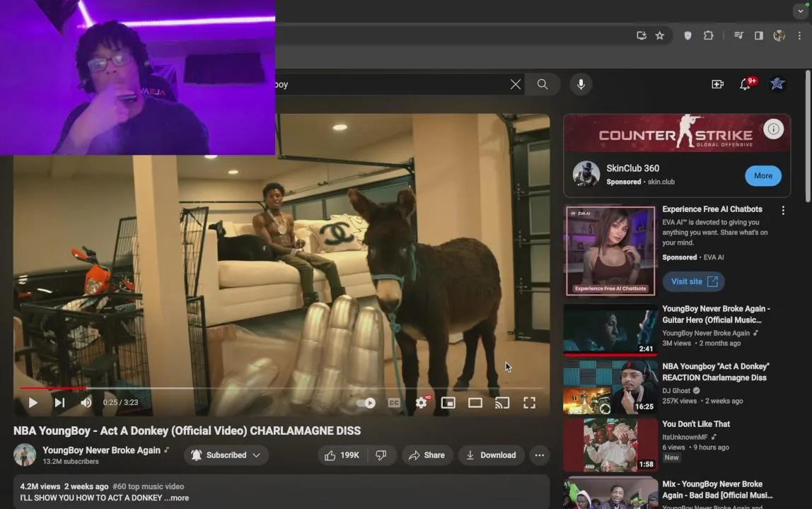Image resolution: width=812 pixels, height=509 pixels.
Task: Open Chrome media controls icon
Action: pyautogui.click(x=738, y=36)
